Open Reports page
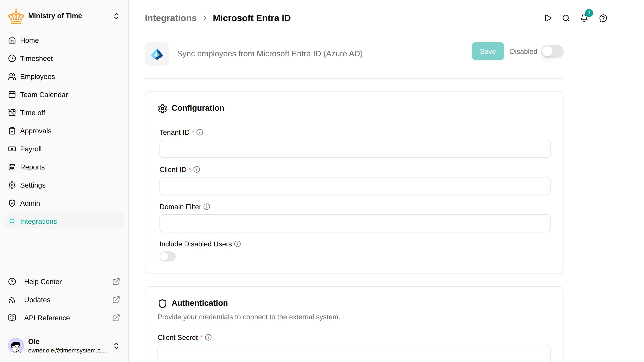The height and width of the screenshot is (362, 644). [64, 167]
